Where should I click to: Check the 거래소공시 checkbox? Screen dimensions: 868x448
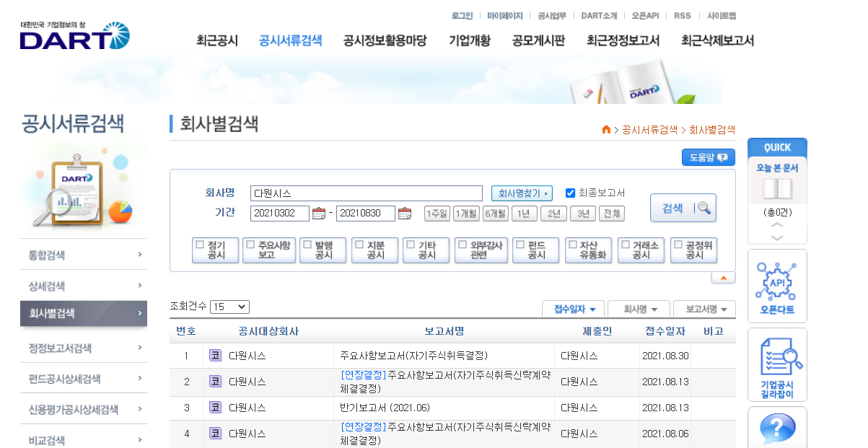(626, 245)
